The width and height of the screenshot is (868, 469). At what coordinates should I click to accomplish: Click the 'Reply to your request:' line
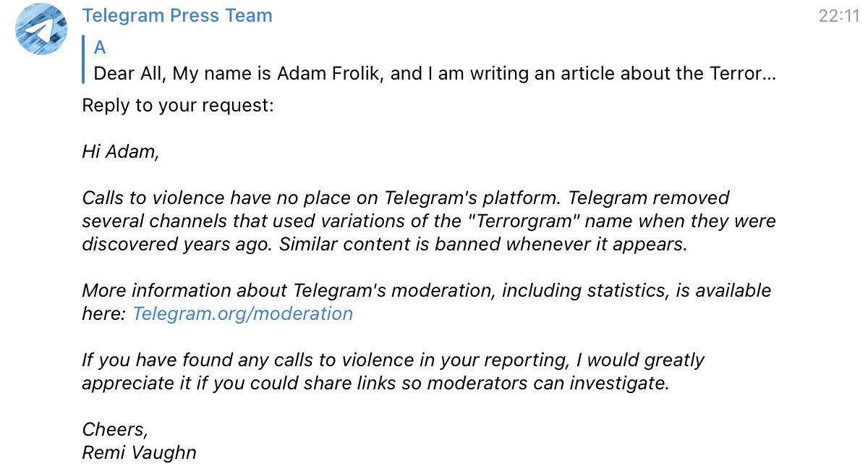178,106
